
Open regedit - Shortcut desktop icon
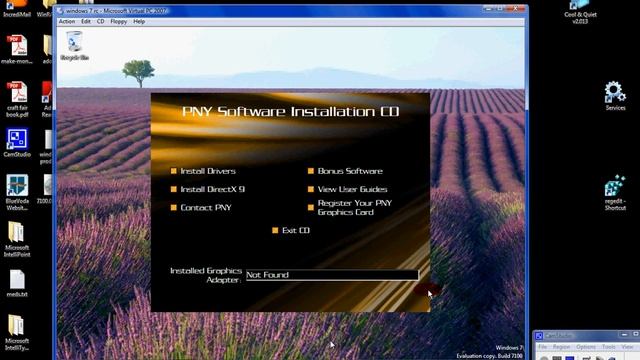tap(615, 193)
